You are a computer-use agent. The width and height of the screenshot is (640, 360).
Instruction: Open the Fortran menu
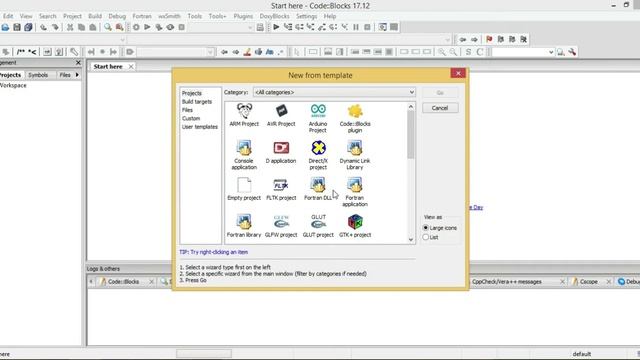(142, 16)
